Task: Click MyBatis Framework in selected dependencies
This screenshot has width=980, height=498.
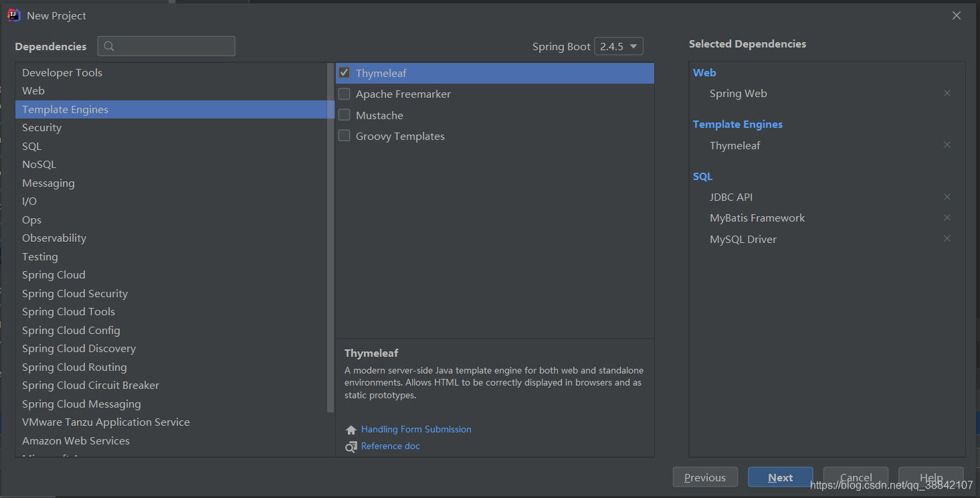Action: 757,218
